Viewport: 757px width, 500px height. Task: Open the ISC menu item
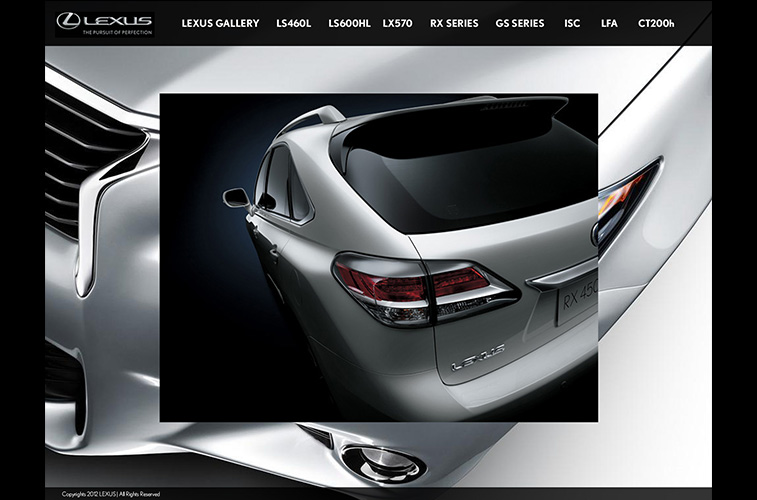click(572, 23)
